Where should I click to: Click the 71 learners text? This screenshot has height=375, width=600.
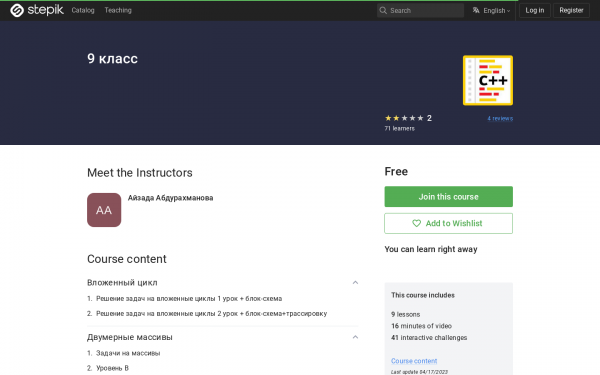[x=399, y=129]
